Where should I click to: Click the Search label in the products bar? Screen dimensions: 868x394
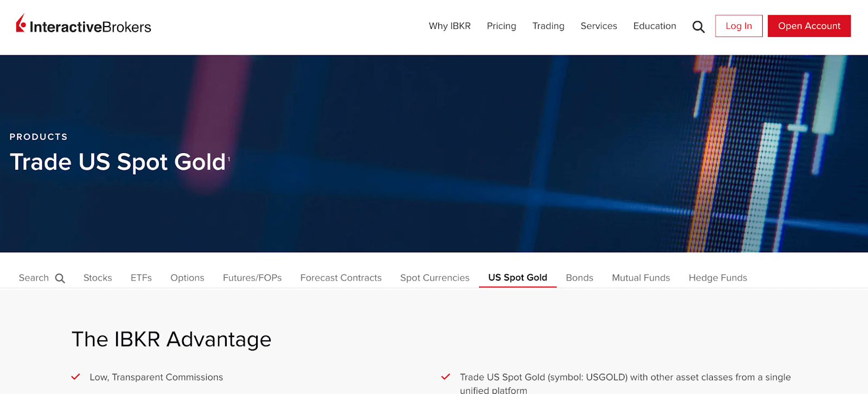(x=34, y=278)
